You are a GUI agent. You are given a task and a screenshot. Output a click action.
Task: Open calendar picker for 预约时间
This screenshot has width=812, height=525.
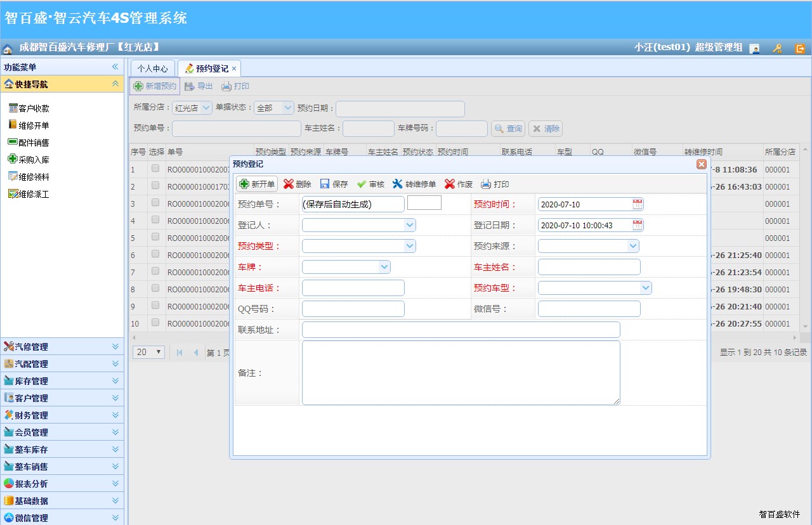coord(638,204)
